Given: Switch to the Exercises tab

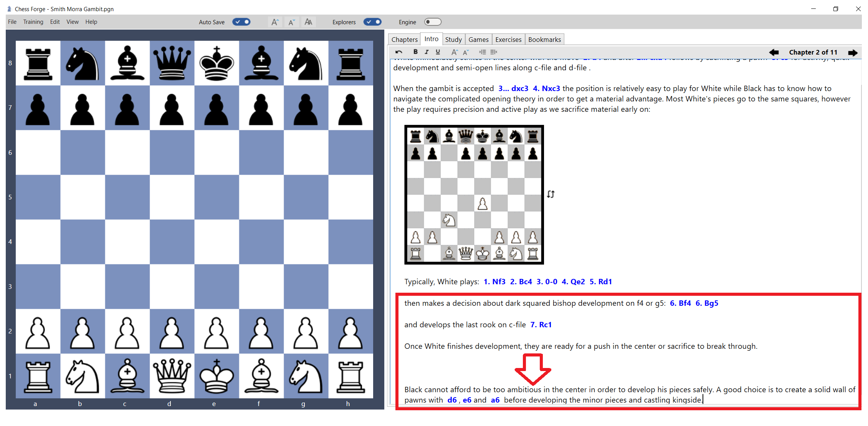Looking at the screenshot, I should [508, 39].
